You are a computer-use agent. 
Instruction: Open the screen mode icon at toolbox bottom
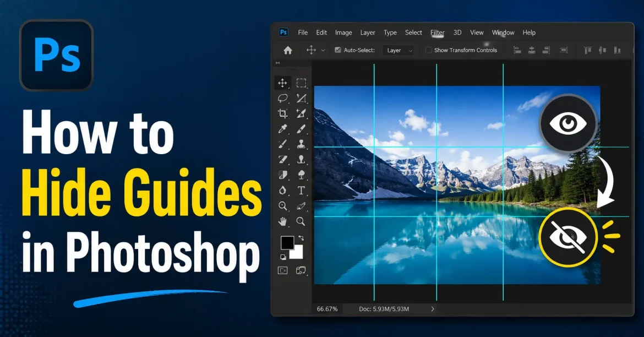click(301, 270)
